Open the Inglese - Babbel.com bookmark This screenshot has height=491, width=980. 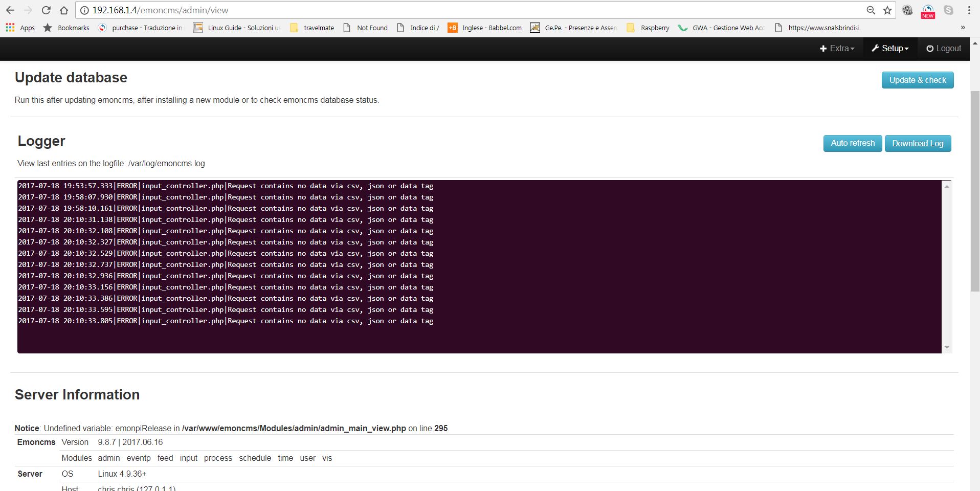click(485, 28)
